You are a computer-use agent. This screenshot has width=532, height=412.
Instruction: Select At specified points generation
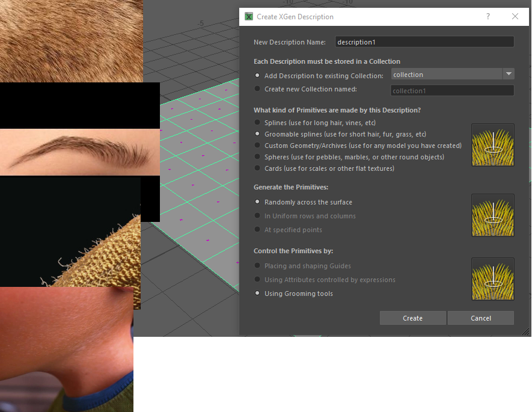(257, 229)
